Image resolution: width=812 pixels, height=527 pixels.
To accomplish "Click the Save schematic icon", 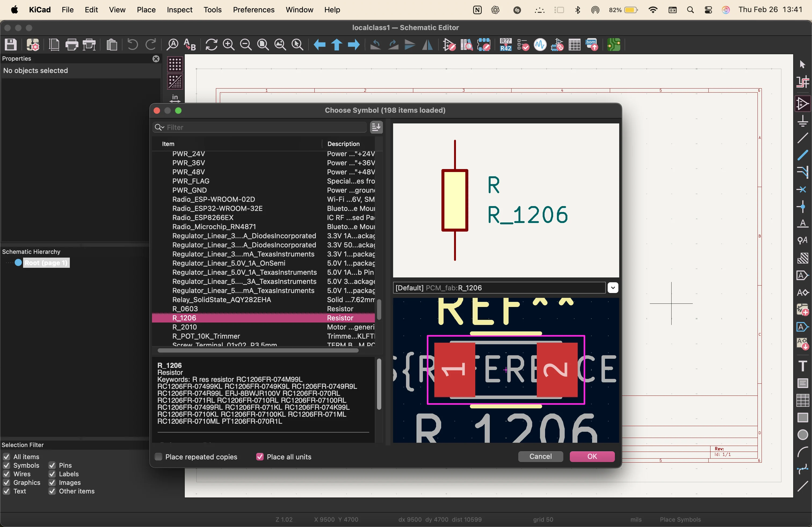I will pos(10,45).
